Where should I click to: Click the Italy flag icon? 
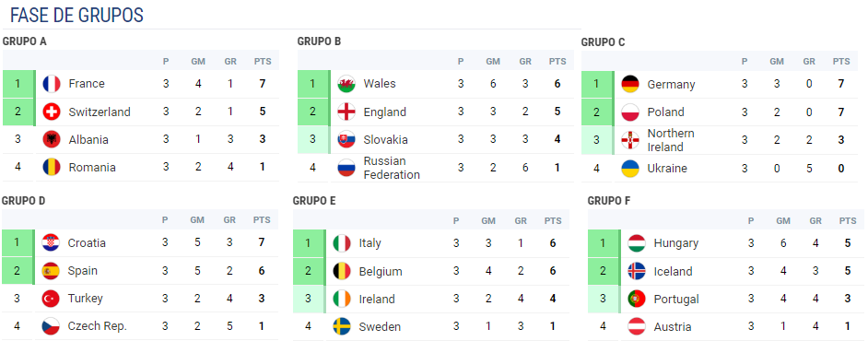pos(342,243)
